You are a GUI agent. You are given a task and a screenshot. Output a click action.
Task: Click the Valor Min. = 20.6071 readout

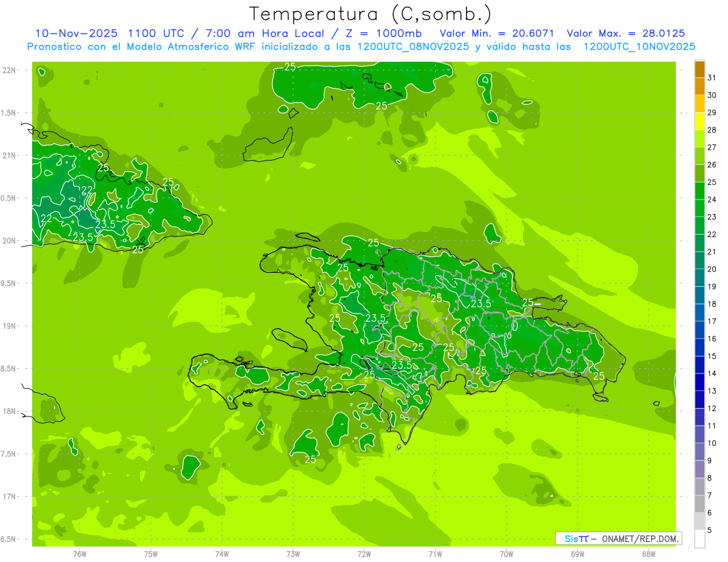497,33
